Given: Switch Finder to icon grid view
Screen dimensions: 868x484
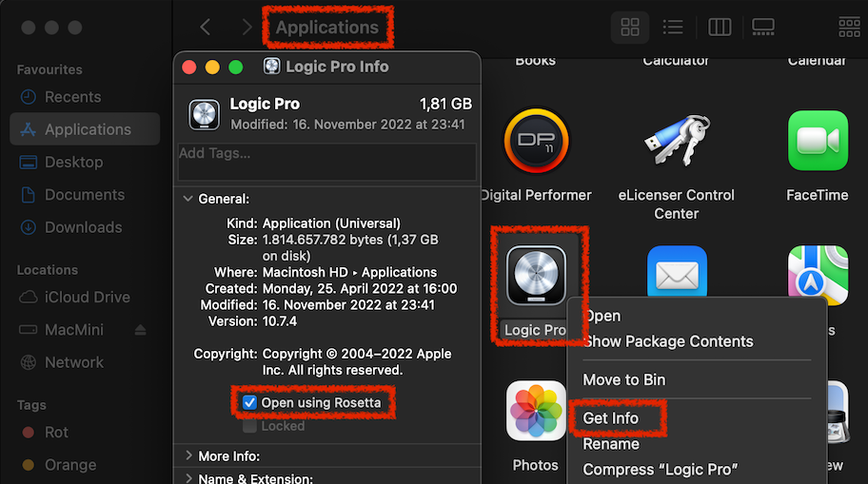Looking at the screenshot, I should (x=629, y=28).
